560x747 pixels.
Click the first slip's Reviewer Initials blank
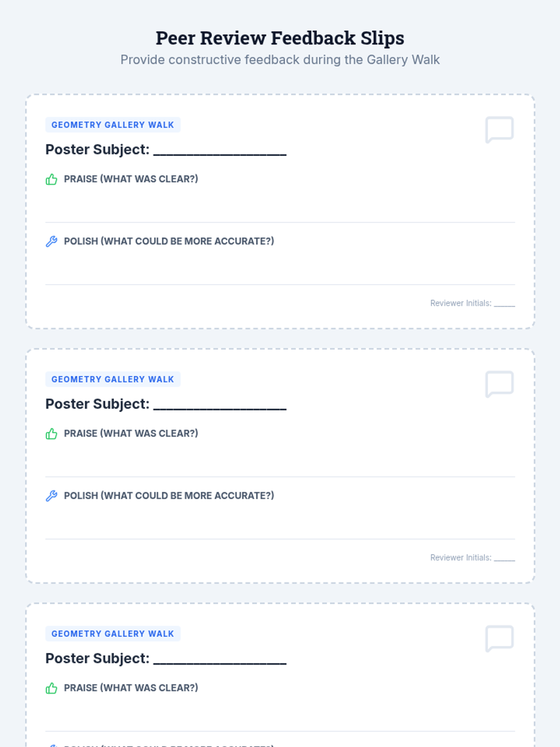(x=504, y=303)
